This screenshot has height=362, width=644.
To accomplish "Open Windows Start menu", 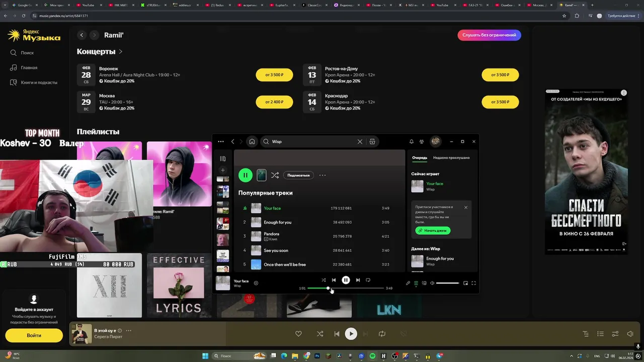I will pos(205,356).
